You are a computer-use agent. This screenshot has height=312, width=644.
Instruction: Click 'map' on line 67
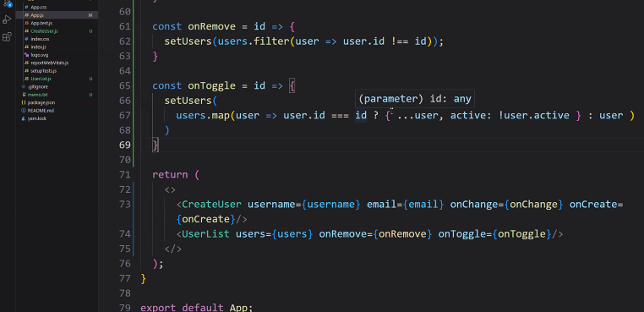point(221,115)
